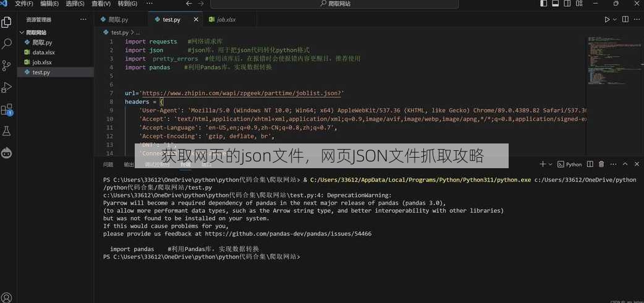
Task: Click the 资源管理器 sidebar title
Action: (38, 19)
